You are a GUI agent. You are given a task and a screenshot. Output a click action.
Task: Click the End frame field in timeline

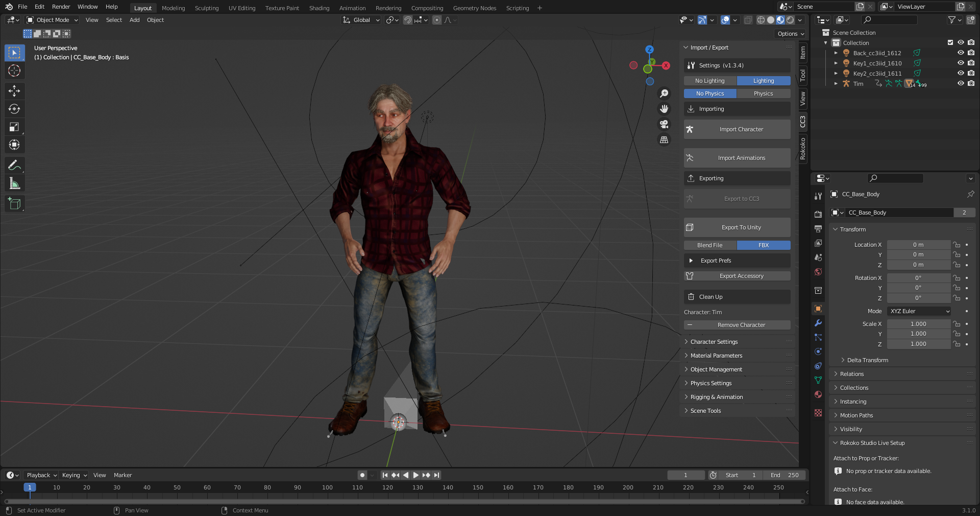pos(785,475)
